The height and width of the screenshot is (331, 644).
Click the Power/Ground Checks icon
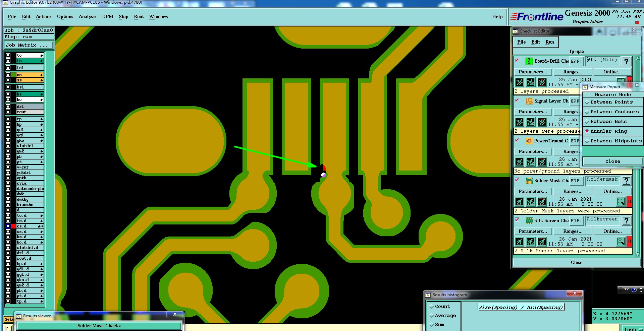[x=529, y=141]
